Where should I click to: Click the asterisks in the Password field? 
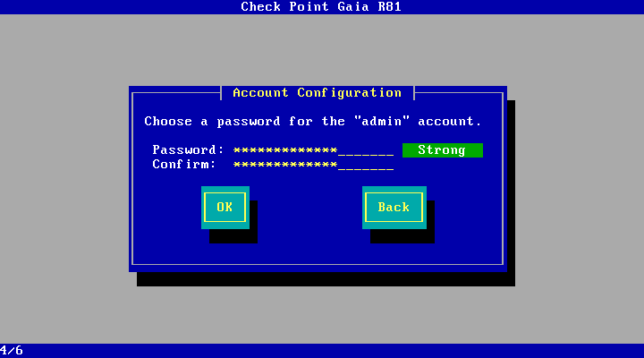[x=285, y=150]
